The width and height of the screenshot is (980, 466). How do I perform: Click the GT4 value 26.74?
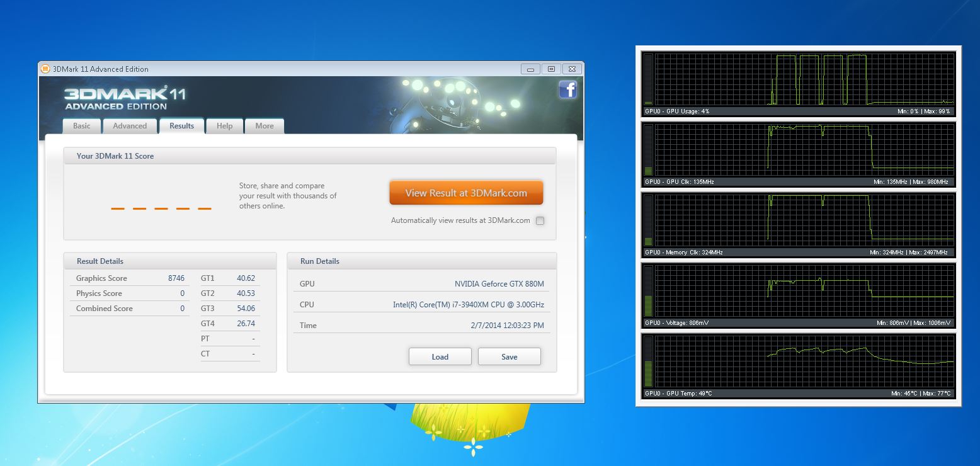pyautogui.click(x=246, y=324)
